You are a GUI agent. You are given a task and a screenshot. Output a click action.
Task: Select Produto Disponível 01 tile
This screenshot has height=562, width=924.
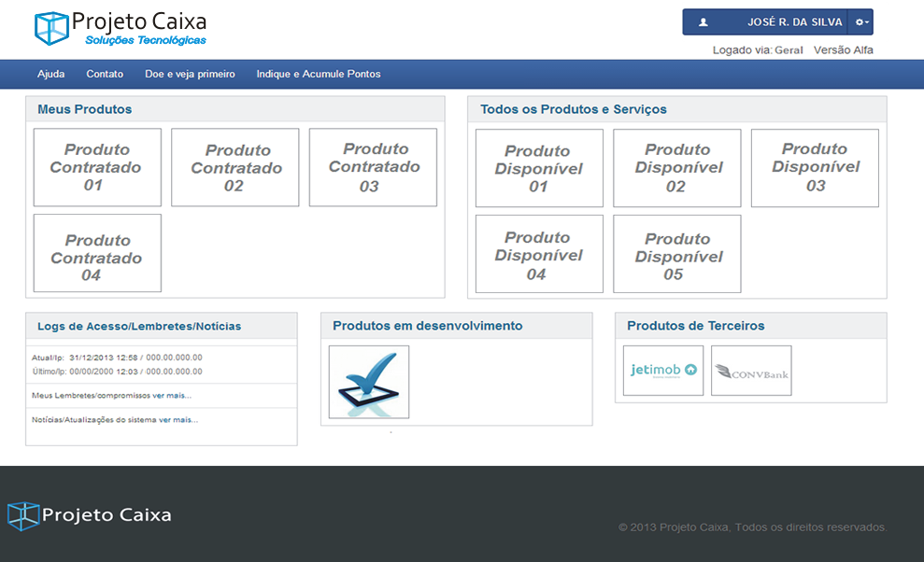pyautogui.click(x=539, y=168)
